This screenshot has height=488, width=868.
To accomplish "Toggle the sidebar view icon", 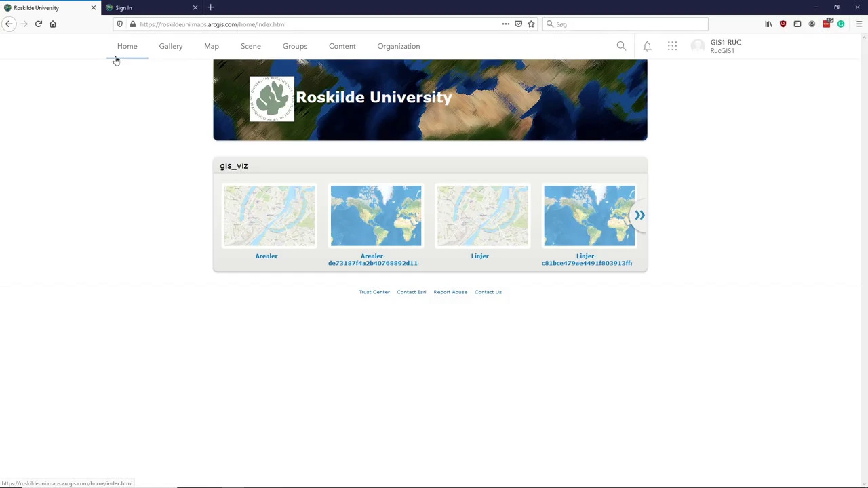I will 797,24.
